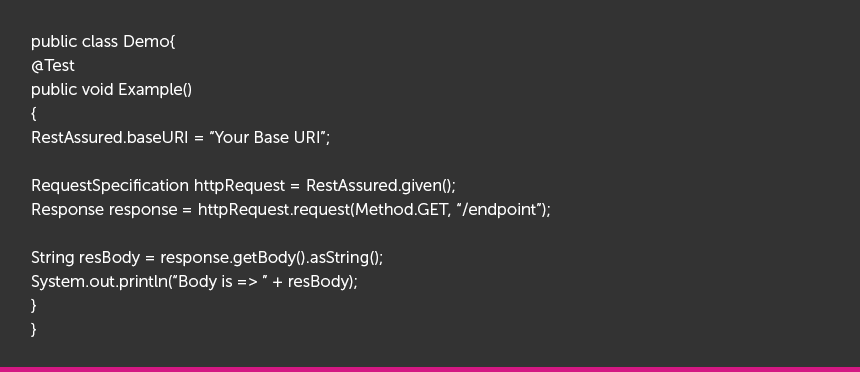Screen dimensions: 860x372
Task: Click 'RestAssured.given();' call
Action: click(381, 185)
